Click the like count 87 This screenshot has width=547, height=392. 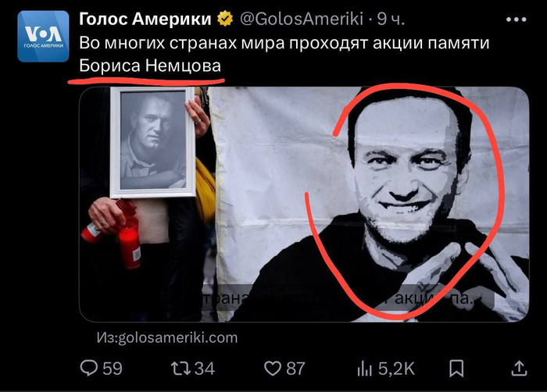click(295, 369)
